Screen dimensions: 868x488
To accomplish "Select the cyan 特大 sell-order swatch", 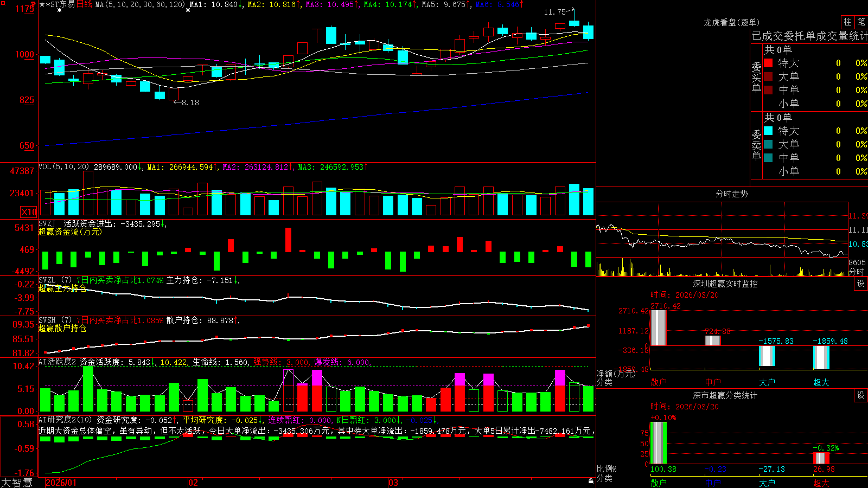I will coord(768,131).
